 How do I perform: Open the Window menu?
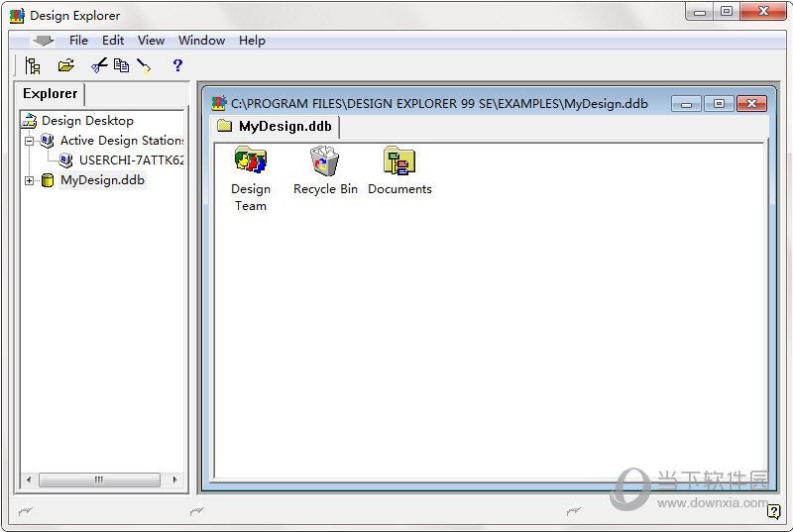[x=201, y=41]
